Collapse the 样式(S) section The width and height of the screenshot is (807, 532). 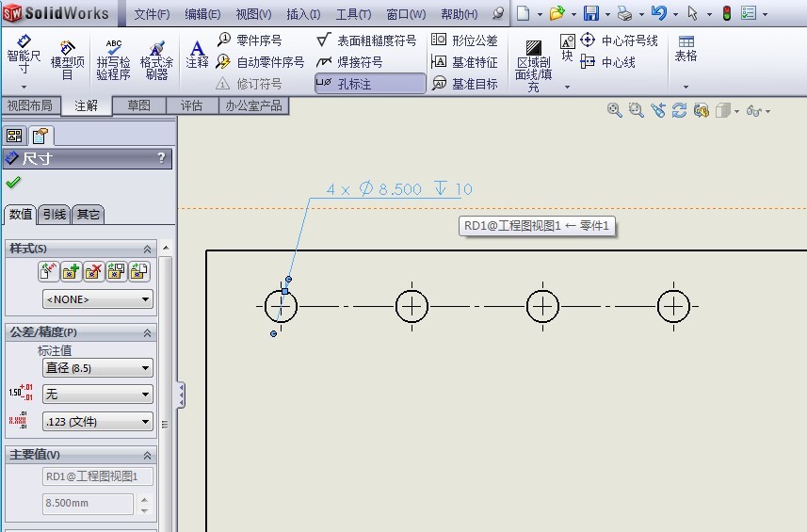[147, 249]
